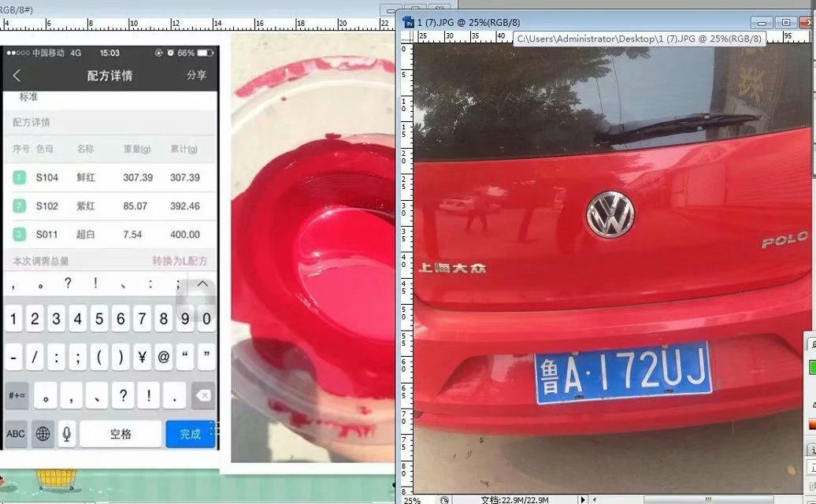
Task: Tap the number 1 key
Action: (x=13, y=318)
